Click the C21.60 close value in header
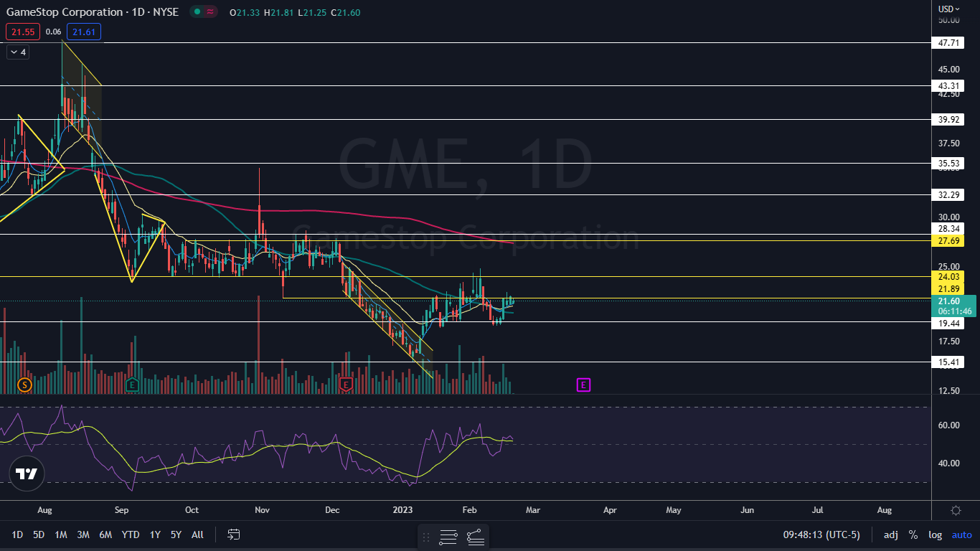This screenshot has height=551, width=980. (x=345, y=12)
